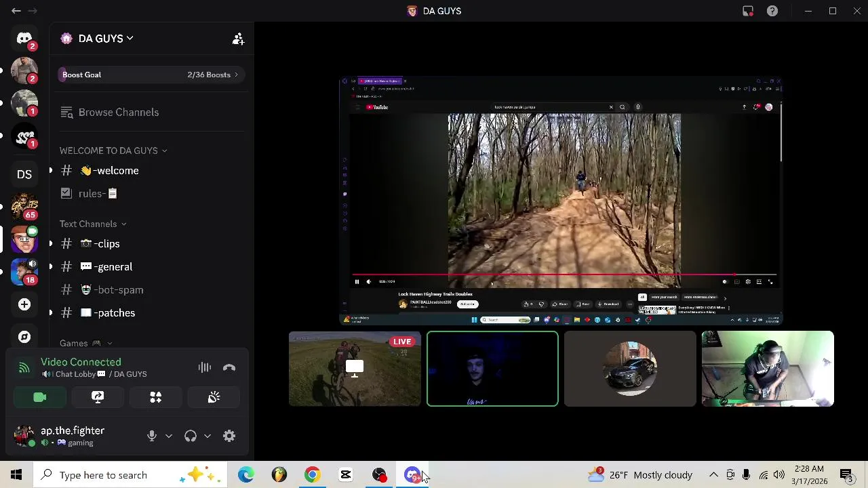Expand the Boost Goal arrow
Image resolution: width=868 pixels, height=488 pixels.
tap(236, 75)
